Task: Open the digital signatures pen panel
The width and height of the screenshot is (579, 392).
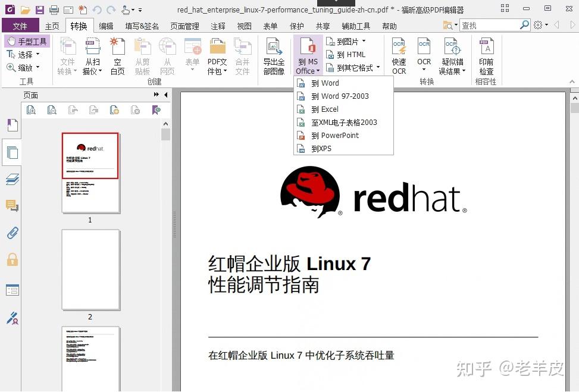Action: (12, 318)
